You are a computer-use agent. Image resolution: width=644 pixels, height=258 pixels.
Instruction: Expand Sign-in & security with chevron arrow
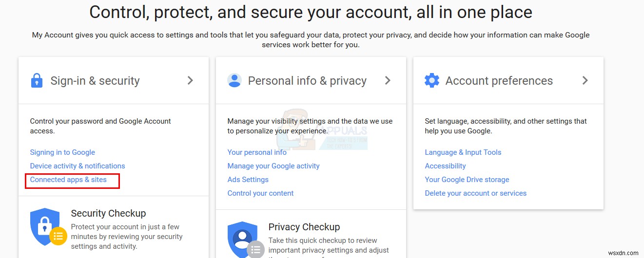tap(191, 80)
